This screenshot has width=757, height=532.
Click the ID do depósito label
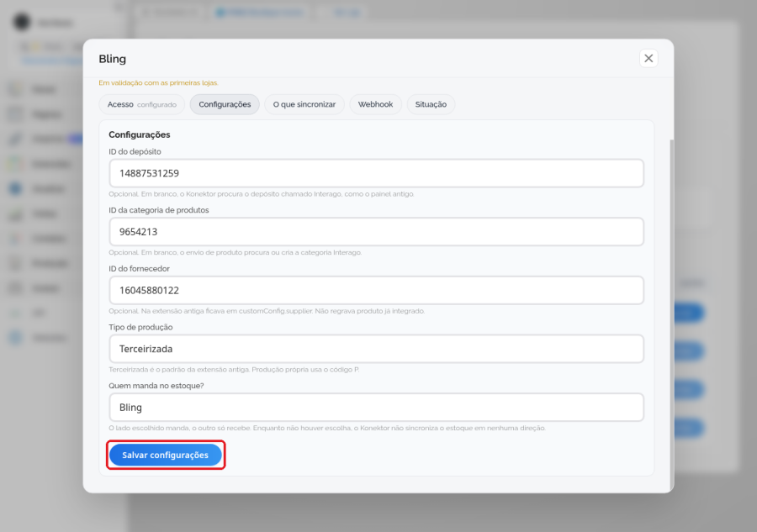(x=135, y=151)
